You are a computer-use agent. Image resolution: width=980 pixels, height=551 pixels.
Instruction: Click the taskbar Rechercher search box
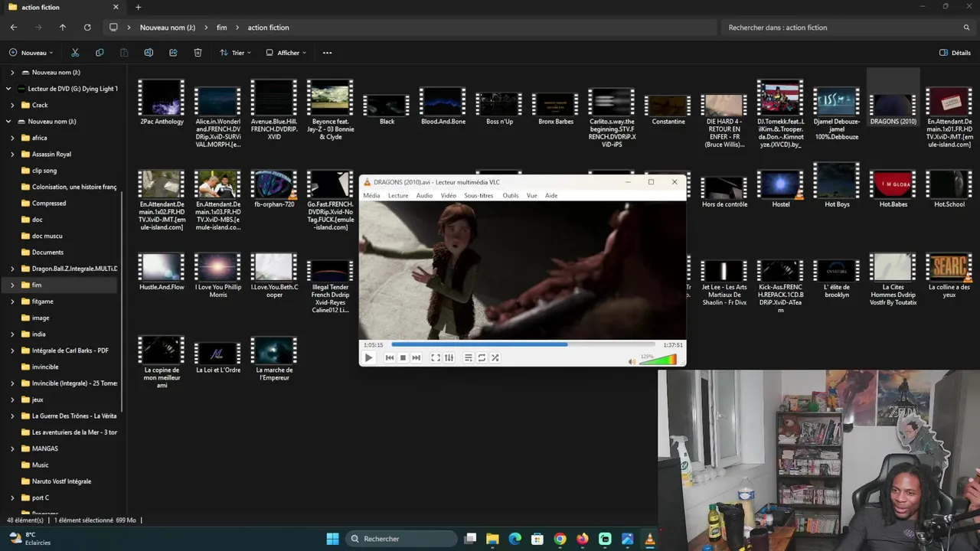(400, 539)
